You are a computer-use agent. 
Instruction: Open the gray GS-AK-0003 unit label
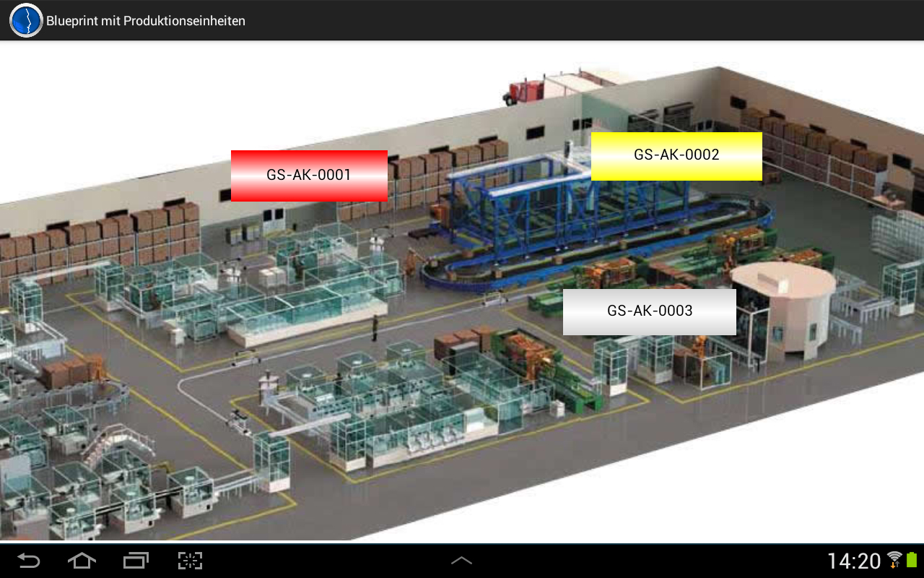pyautogui.click(x=649, y=312)
